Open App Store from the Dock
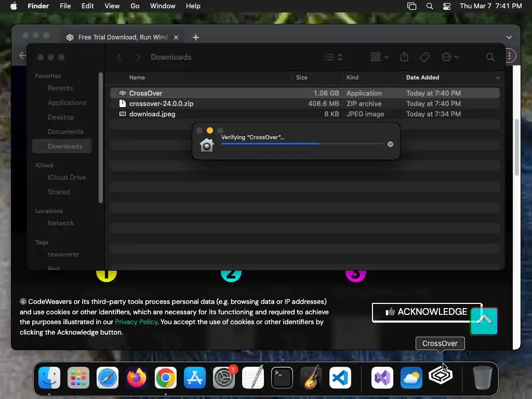Screen dimensions: 532x399 pyautogui.click(x=195, y=378)
